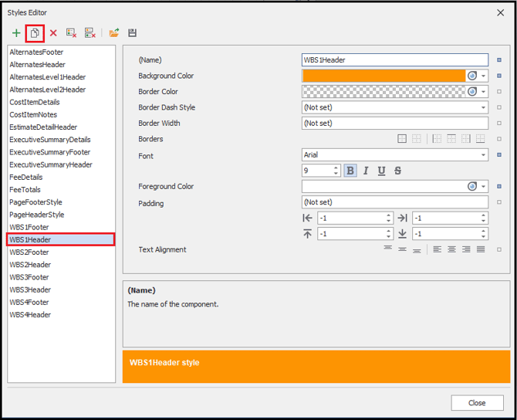Click the property marker next to Border Width
The image size is (517, 420).
click(x=499, y=123)
